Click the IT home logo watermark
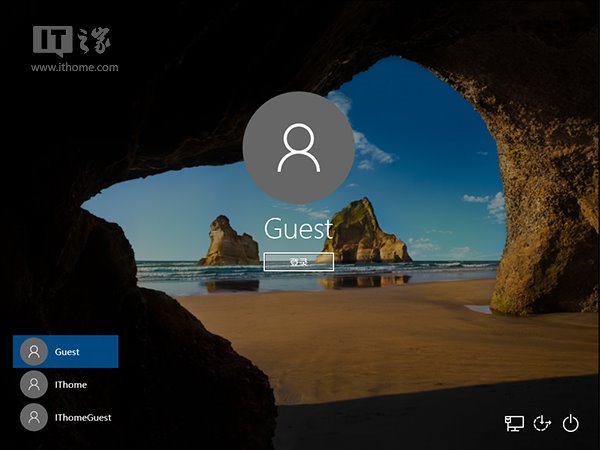Viewport: 600px width, 450px height. [x=72, y=40]
